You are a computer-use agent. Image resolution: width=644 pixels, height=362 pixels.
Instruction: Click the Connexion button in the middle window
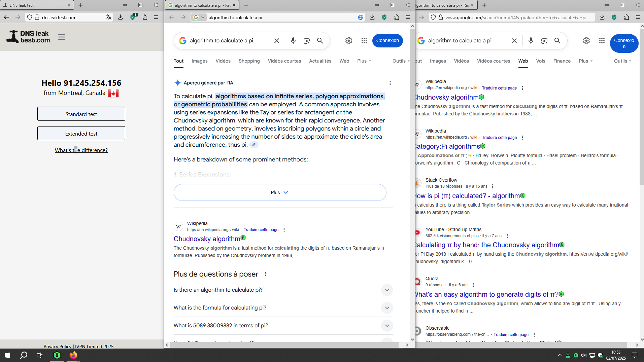pos(387,41)
